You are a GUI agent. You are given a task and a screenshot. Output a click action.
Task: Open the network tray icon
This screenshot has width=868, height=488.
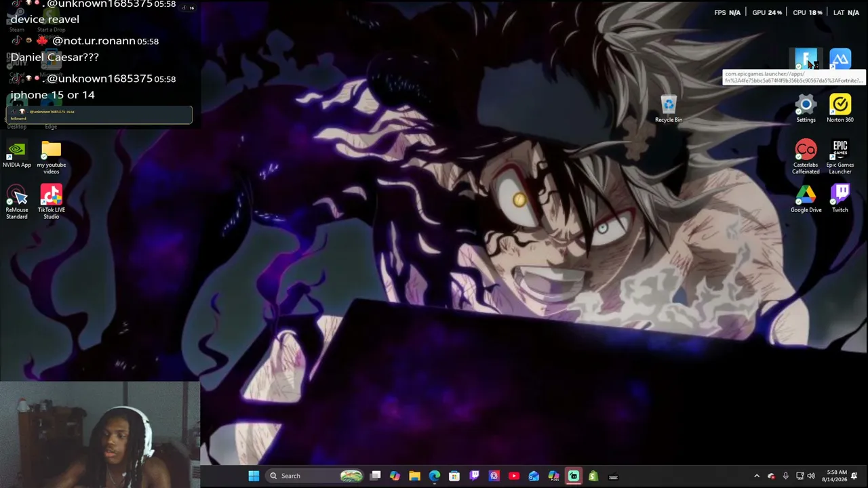[800, 476]
